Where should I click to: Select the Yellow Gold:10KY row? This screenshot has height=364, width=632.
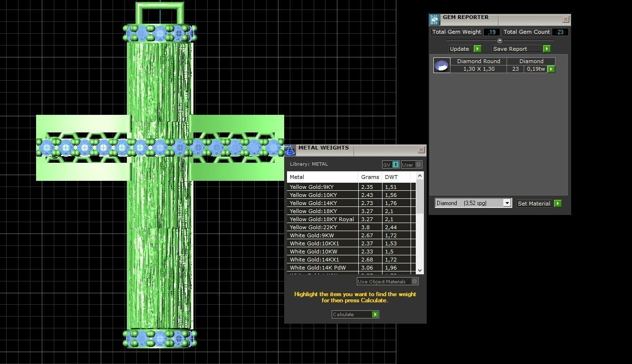(x=351, y=195)
